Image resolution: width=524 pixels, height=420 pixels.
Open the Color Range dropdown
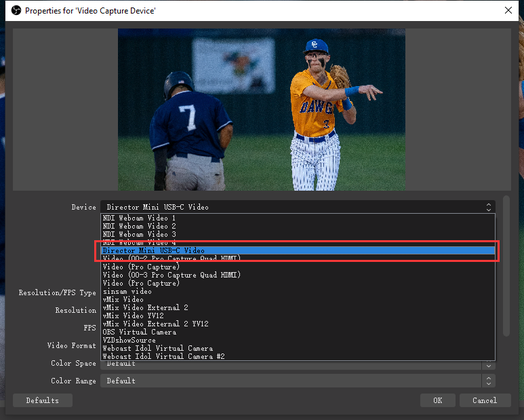tap(298, 381)
